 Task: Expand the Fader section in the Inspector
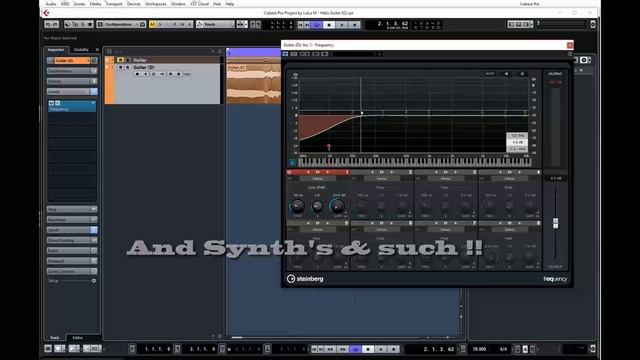72,250
